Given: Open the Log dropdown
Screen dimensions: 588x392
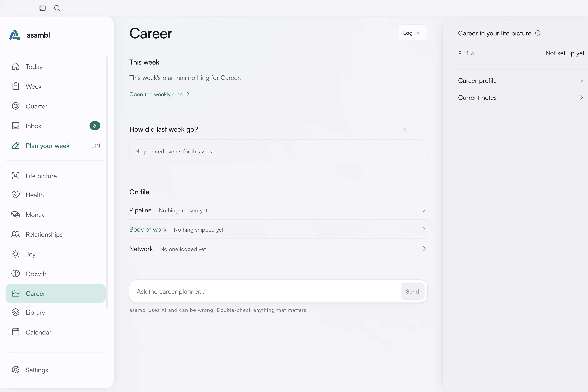Looking at the screenshot, I should pos(412,33).
